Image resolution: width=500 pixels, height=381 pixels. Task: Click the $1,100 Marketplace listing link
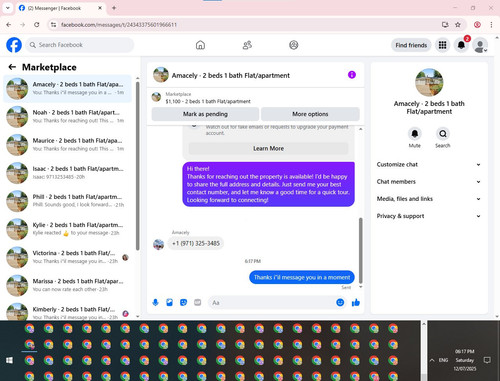point(208,101)
